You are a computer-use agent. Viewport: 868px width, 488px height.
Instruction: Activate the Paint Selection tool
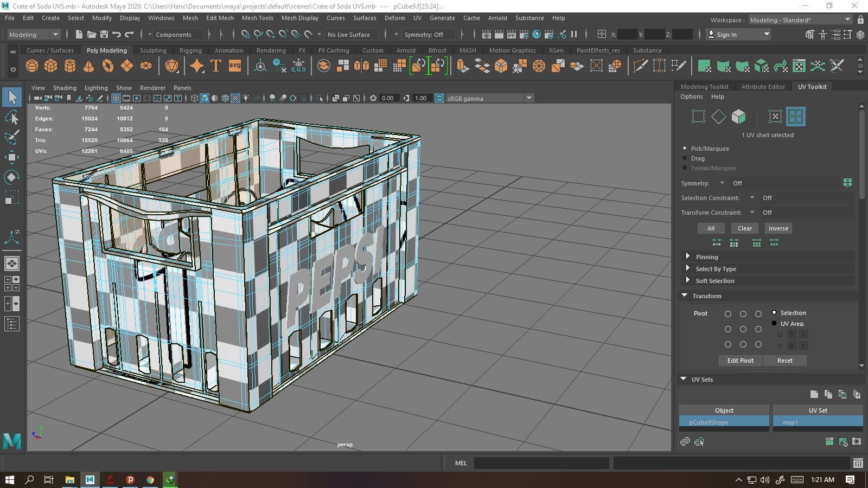(12, 137)
